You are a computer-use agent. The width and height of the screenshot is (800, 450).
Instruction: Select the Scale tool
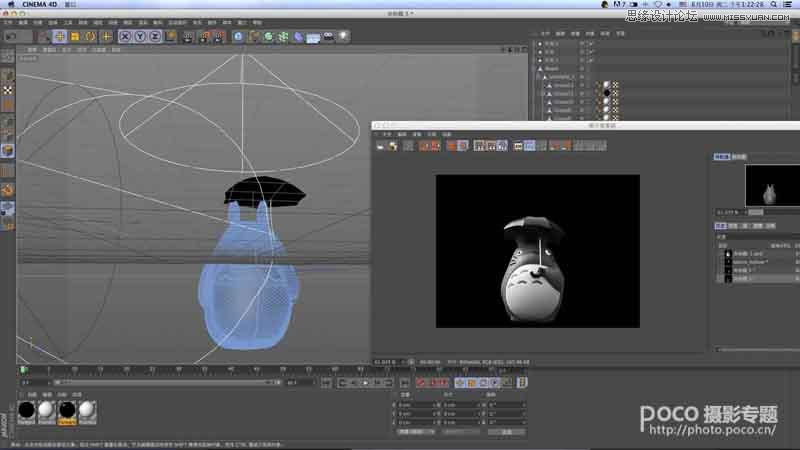[x=75, y=36]
